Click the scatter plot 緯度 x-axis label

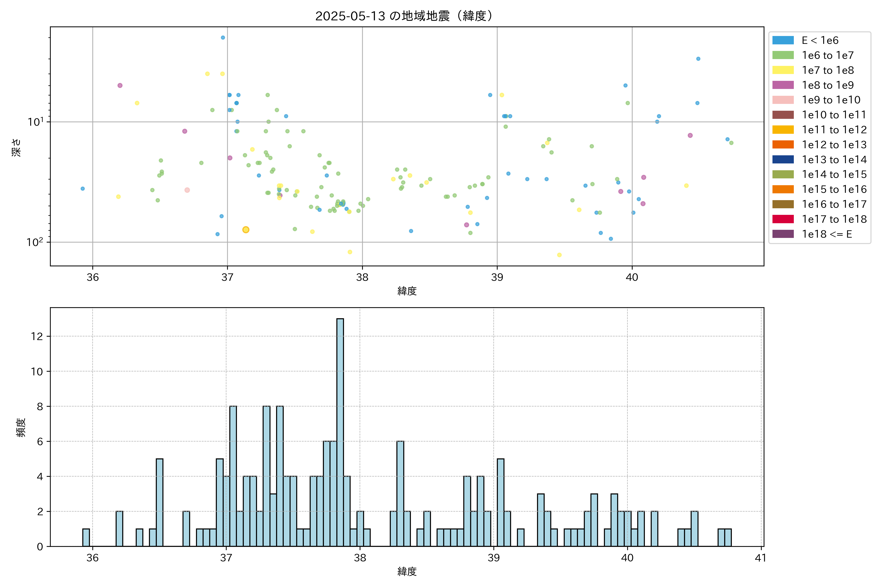(x=407, y=291)
